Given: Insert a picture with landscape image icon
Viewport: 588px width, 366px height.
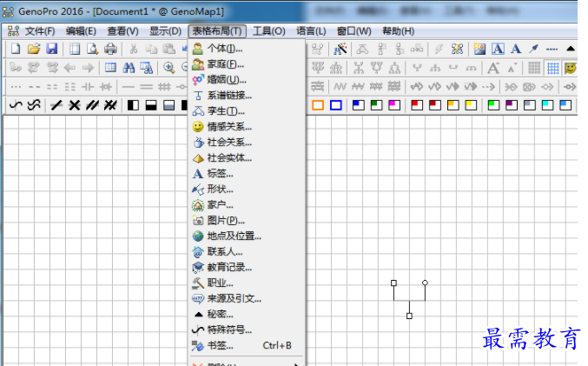Looking at the screenshot, I should point(479,49).
